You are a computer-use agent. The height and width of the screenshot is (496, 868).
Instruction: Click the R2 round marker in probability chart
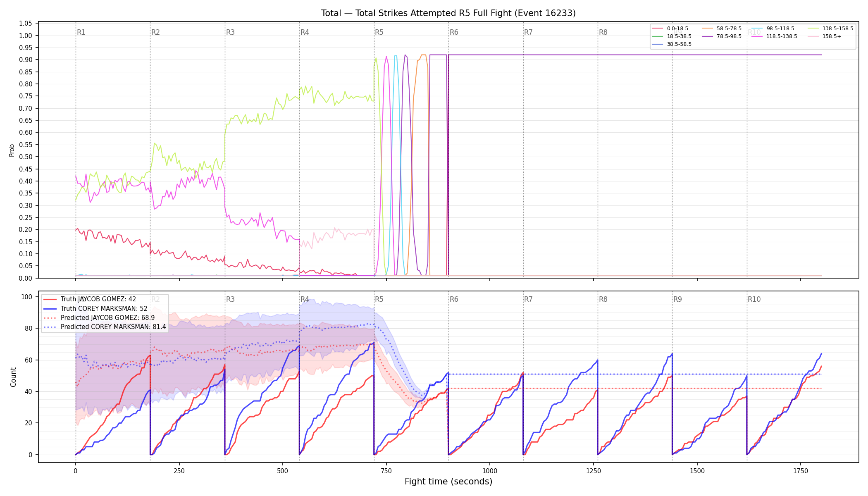pyautogui.click(x=155, y=32)
